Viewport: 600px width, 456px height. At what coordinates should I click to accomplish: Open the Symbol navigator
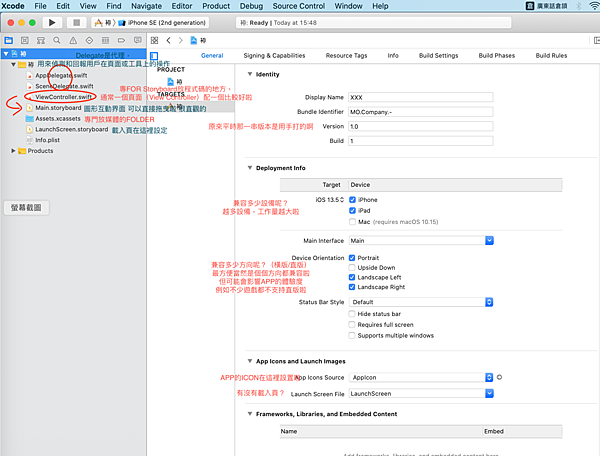point(41,40)
